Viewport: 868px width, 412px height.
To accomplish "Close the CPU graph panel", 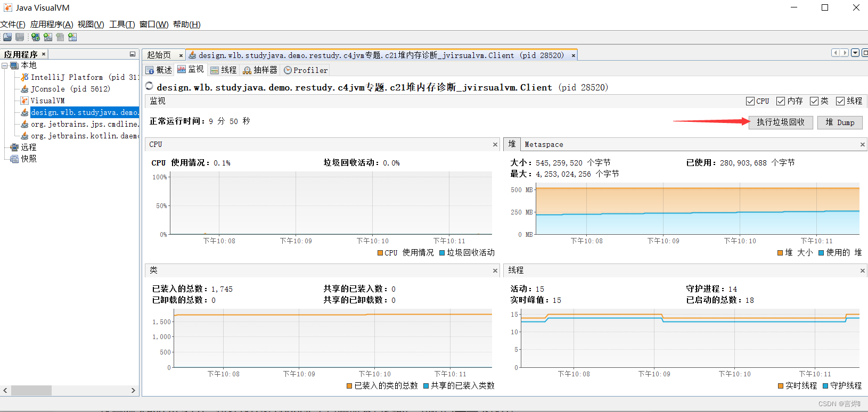I will (495, 145).
